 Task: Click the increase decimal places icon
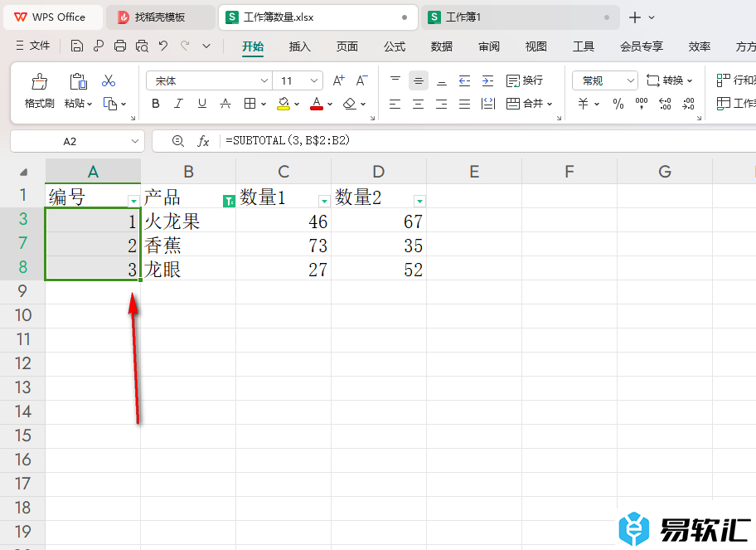665,104
